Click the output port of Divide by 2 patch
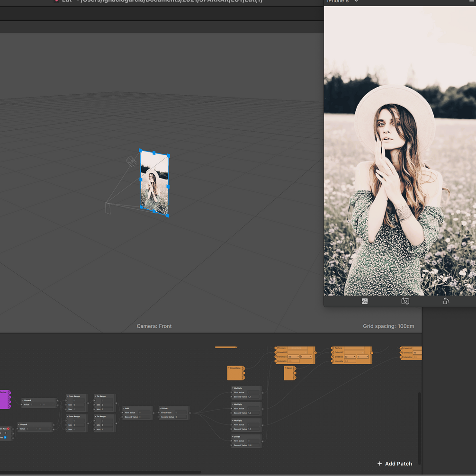Image resolution: width=476 pixels, height=476 pixels. coord(190,413)
